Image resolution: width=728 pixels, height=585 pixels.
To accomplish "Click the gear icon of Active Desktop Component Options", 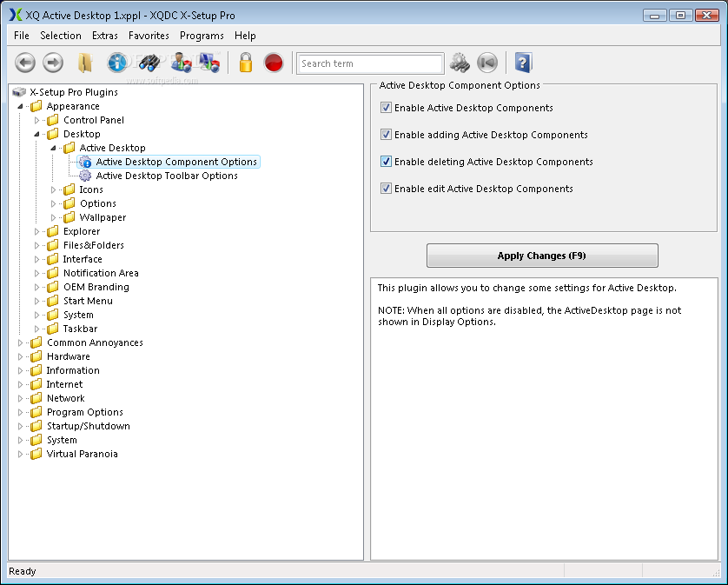I will click(x=85, y=162).
